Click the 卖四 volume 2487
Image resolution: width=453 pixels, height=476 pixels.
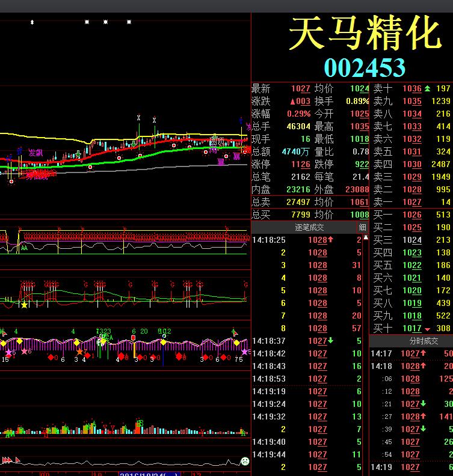pos(441,164)
